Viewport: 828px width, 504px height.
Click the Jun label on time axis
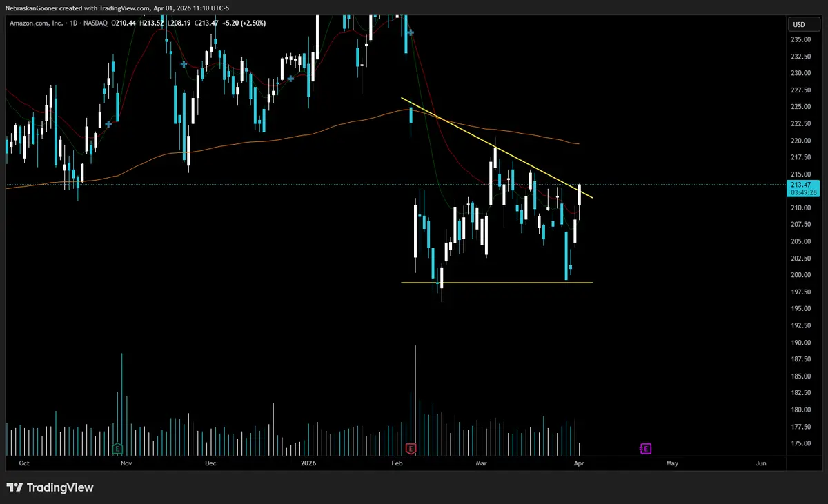[x=761, y=464]
